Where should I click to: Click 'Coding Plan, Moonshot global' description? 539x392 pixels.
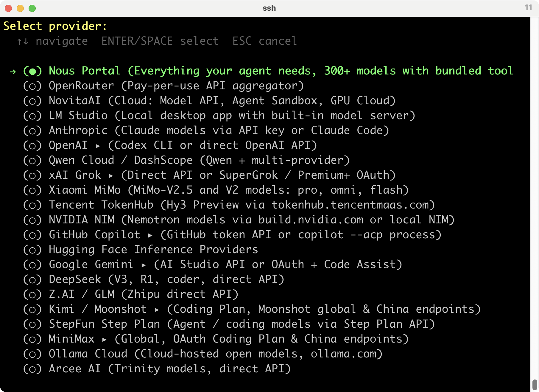click(x=264, y=309)
